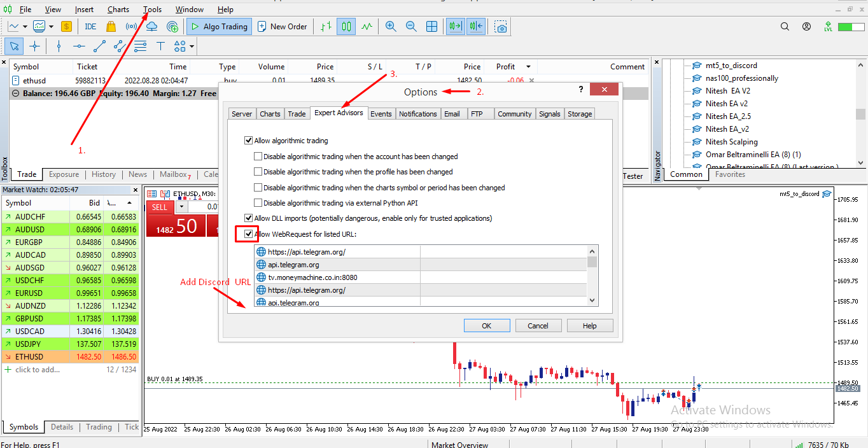Open the IDE MetaEditor icon
The height and width of the screenshot is (448, 868).
click(90, 27)
